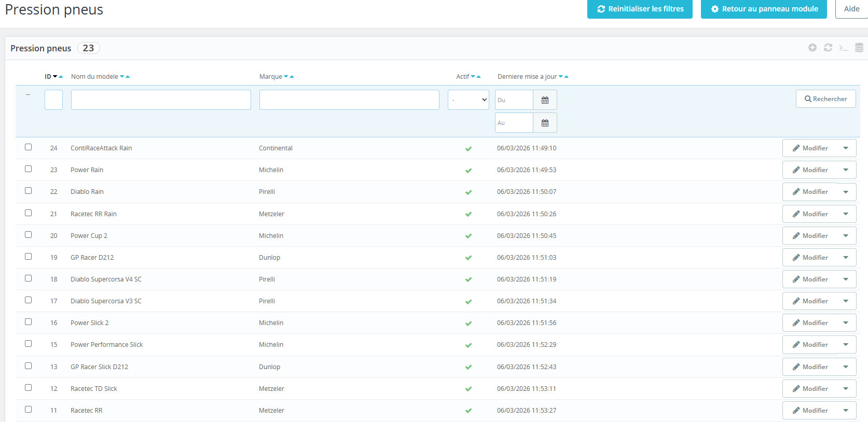The width and height of the screenshot is (868, 422).
Task: Click Reinitialiser les filtres button
Action: coord(640,9)
